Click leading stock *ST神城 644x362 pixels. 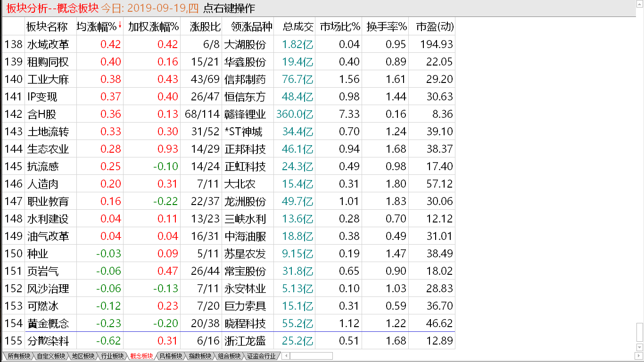243,132
